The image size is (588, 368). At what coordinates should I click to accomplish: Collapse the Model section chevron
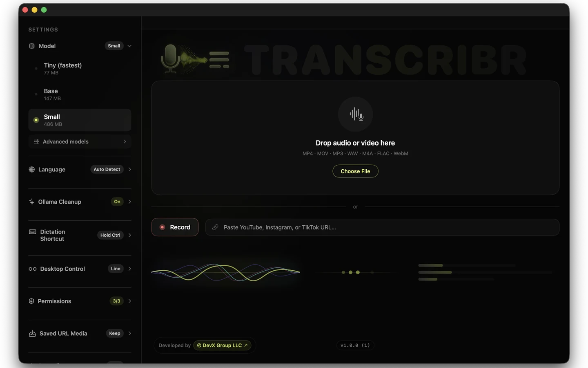(x=129, y=46)
